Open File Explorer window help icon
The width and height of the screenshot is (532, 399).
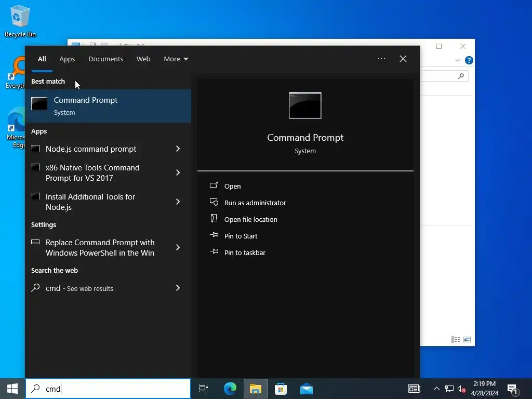click(x=469, y=60)
